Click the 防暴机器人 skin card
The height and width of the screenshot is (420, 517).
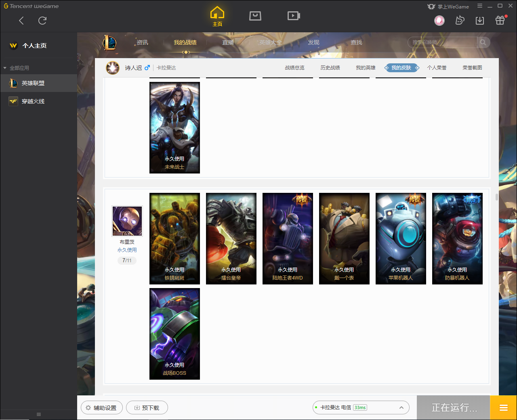pos(457,239)
